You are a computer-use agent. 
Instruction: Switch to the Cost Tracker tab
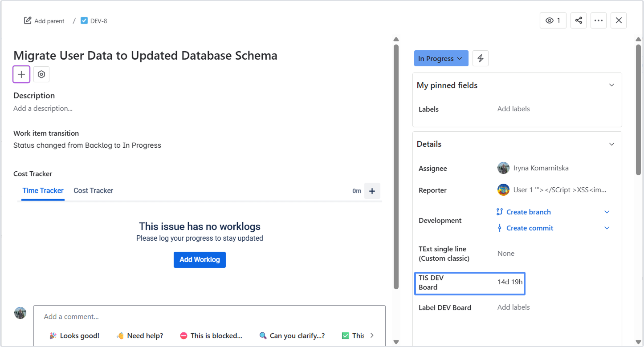pyautogui.click(x=94, y=190)
